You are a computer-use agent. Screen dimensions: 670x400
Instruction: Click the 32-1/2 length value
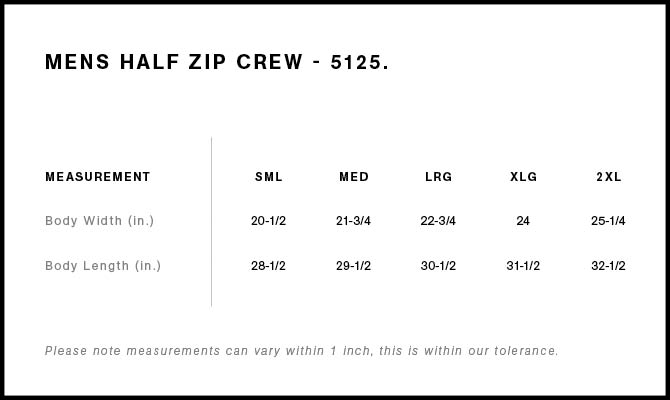(x=609, y=266)
